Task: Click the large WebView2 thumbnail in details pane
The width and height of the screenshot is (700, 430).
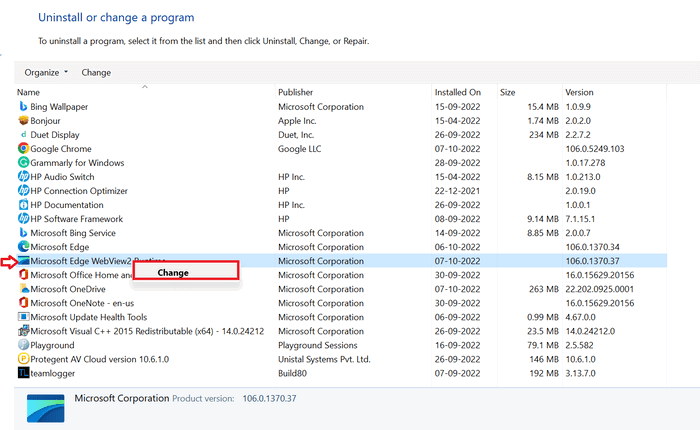Action: [x=46, y=408]
